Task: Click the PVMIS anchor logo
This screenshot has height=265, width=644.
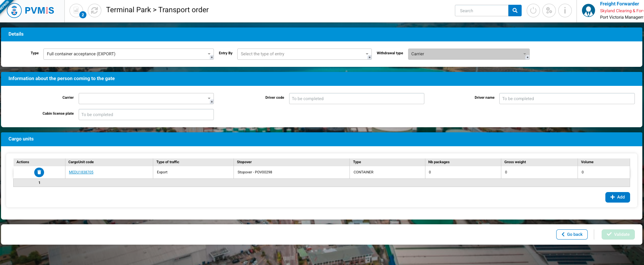Action: (x=14, y=11)
